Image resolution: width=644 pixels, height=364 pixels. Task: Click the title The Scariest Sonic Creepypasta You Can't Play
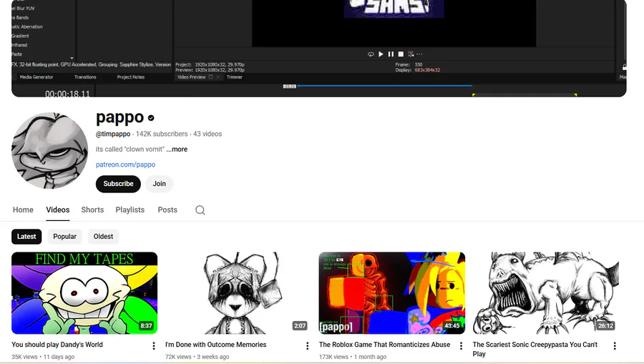[535, 349]
